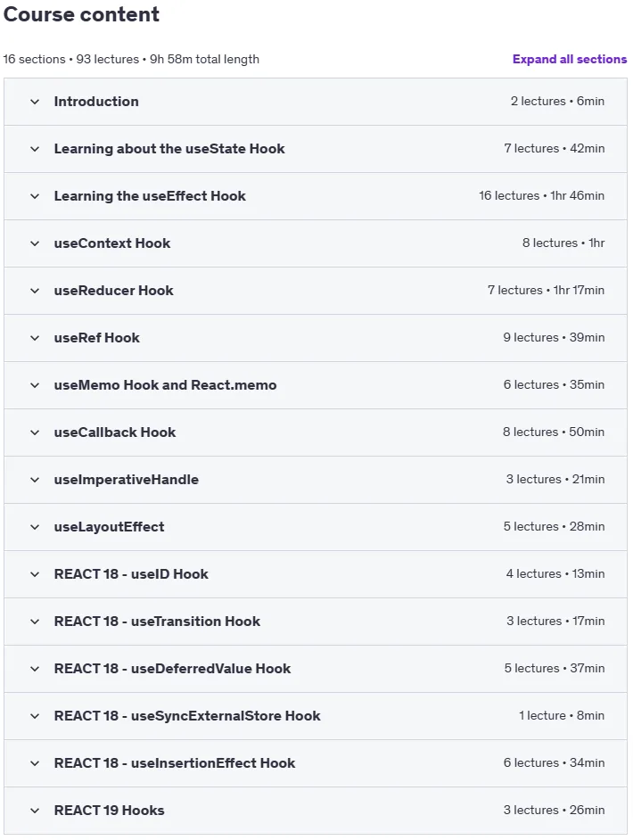Open the REACT 19 Hooks section title
The height and width of the screenshot is (840, 633).
coord(110,811)
